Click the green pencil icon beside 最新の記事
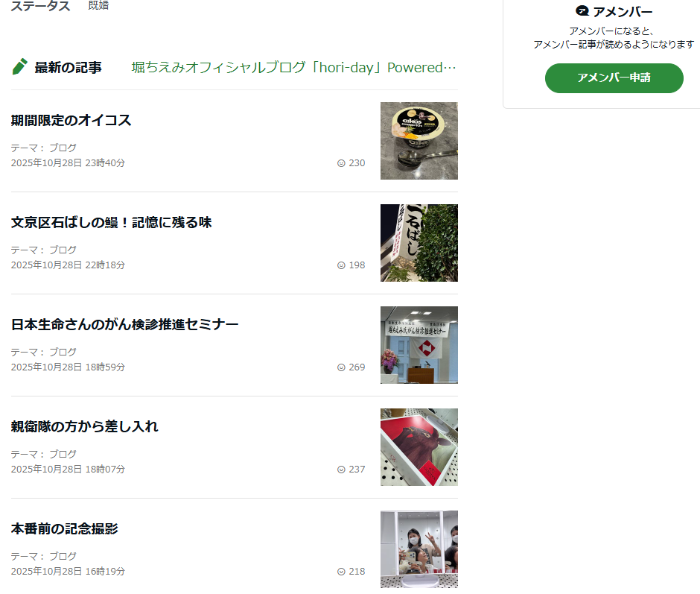The width and height of the screenshot is (700, 594). (19, 67)
